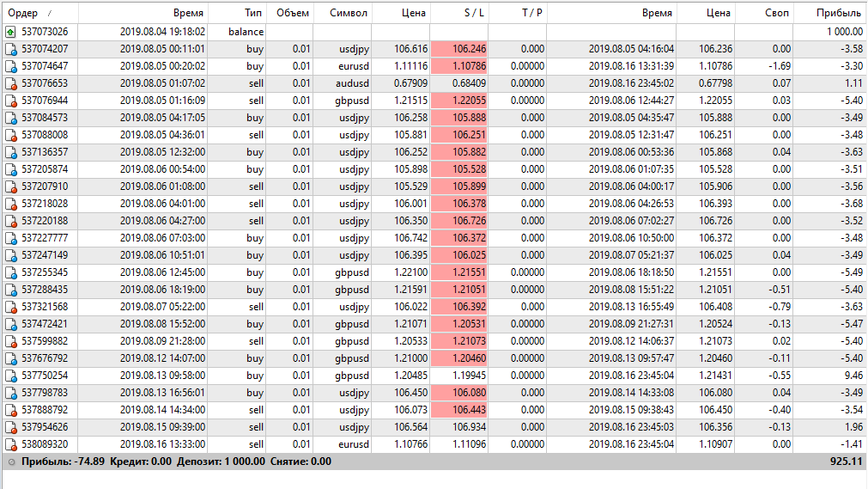Click the sell order icon for 537076653
868x489 pixels.
pos(10,83)
